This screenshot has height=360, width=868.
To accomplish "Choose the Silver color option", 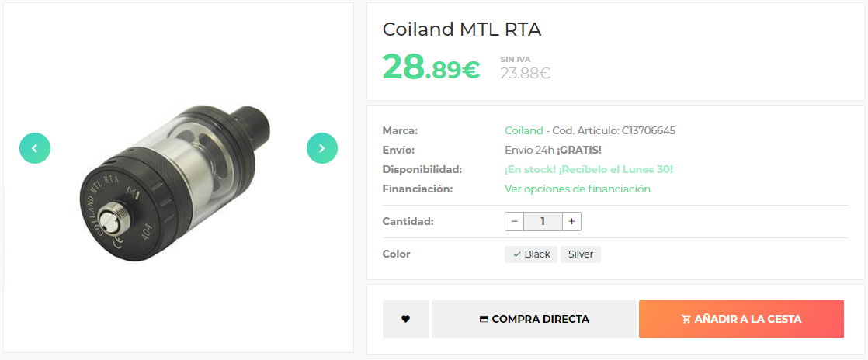I will (x=581, y=254).
